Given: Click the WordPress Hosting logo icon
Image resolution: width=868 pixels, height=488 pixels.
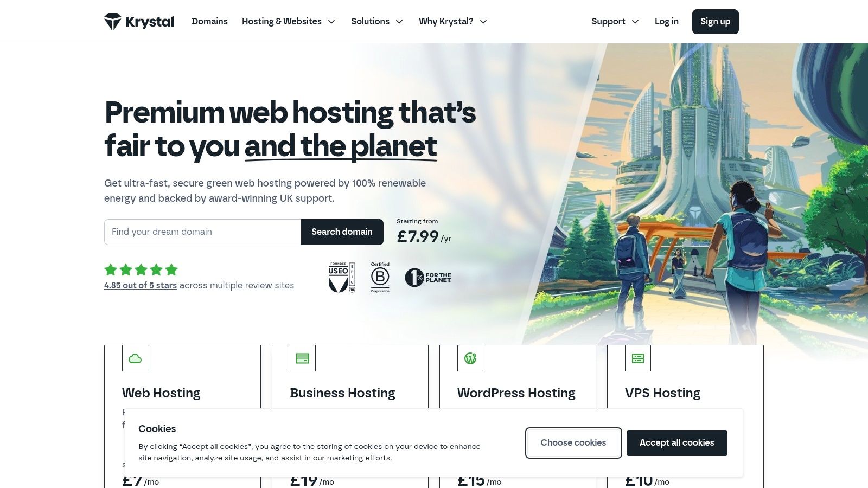Looking at the screenshot, I should [470, 358].
